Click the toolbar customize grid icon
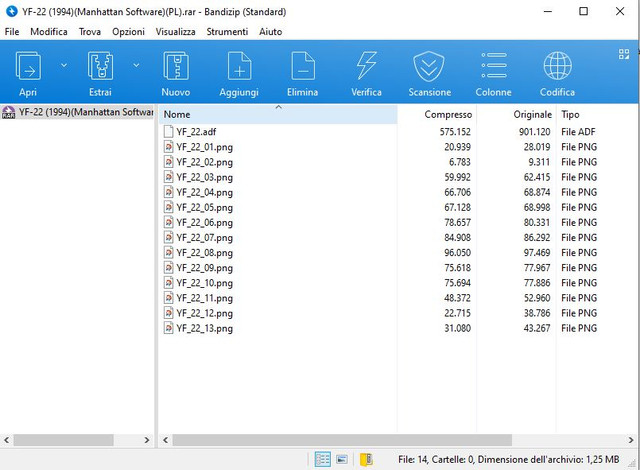 pos(624,54)
